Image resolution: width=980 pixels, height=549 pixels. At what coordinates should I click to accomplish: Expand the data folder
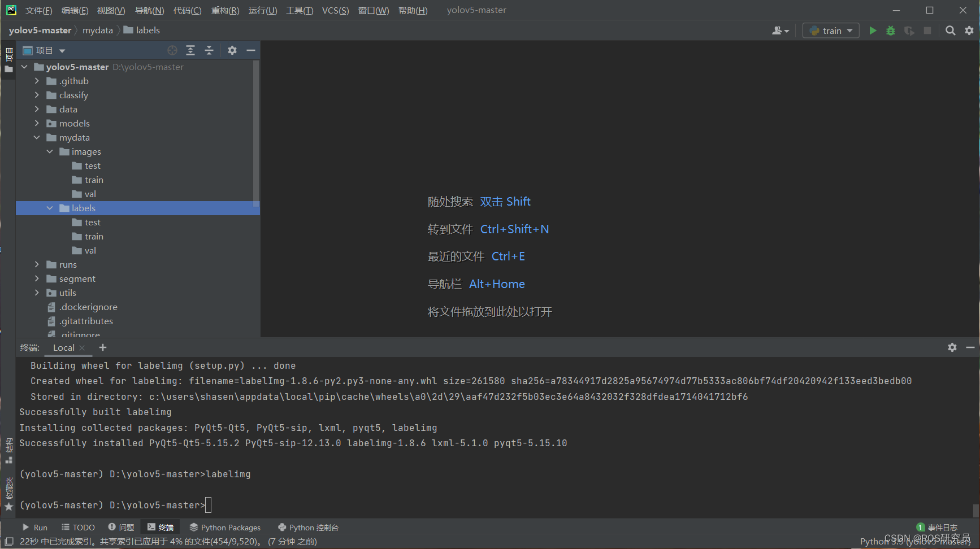[x=37, y=109]
